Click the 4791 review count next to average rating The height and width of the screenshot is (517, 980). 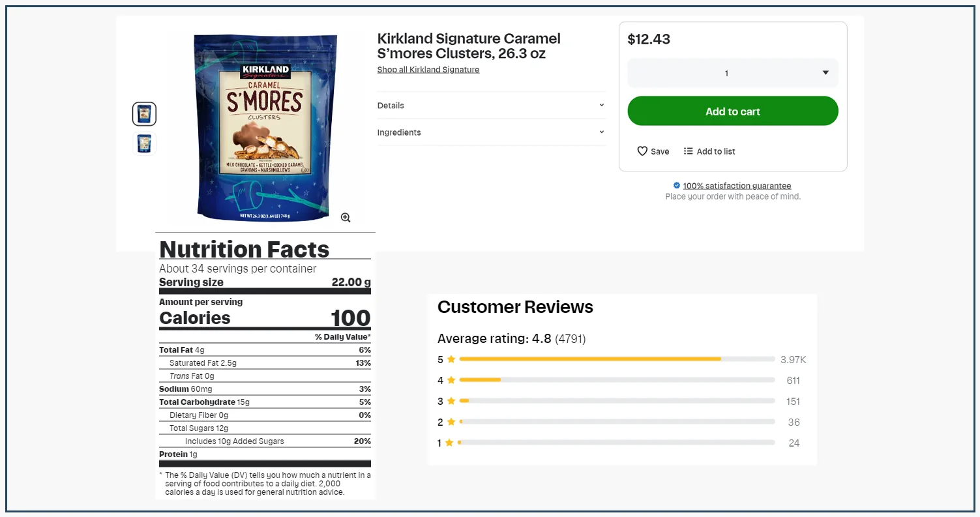(570, 339)
